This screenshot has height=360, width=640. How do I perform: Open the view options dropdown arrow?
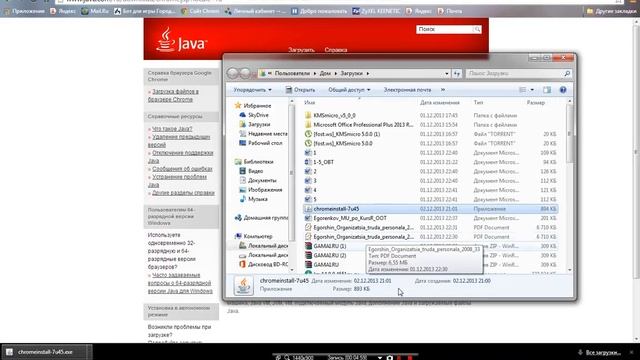coord(532,90)
